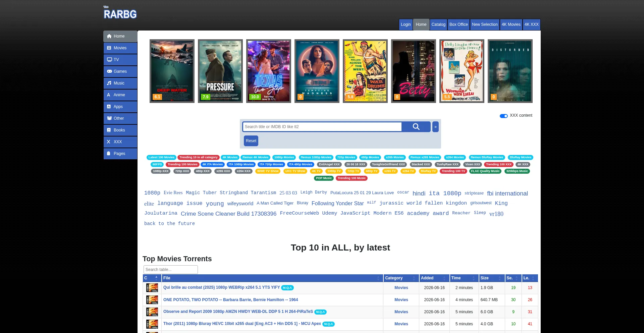Click the back to the future search tag
The image size is (644, 333).
tap(169, 224)
